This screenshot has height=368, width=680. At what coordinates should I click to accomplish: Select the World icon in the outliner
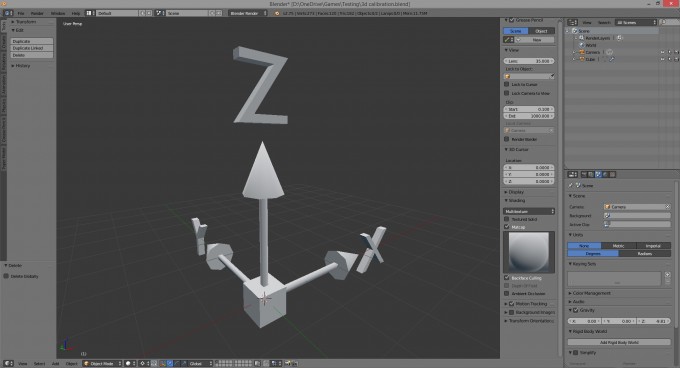582,45
